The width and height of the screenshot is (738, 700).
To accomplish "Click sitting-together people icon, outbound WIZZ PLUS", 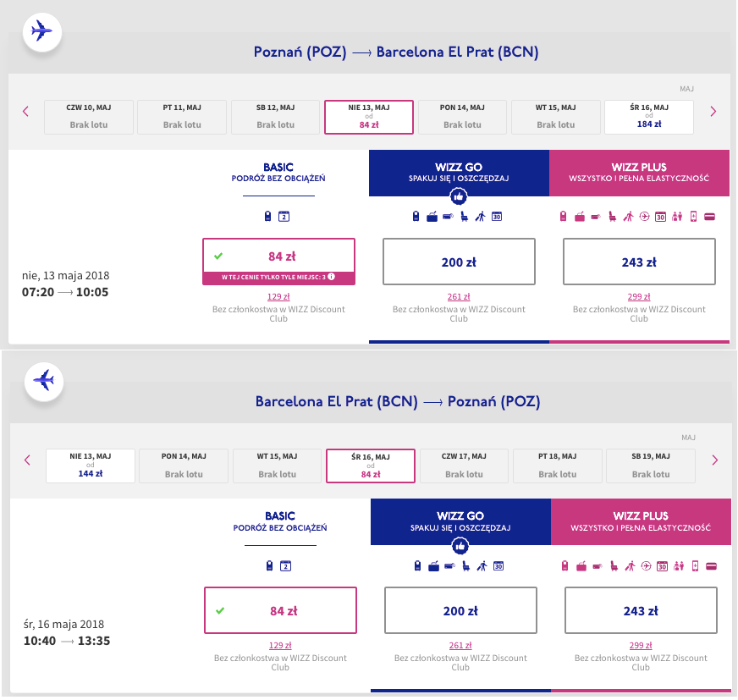I will pos(677,217).
